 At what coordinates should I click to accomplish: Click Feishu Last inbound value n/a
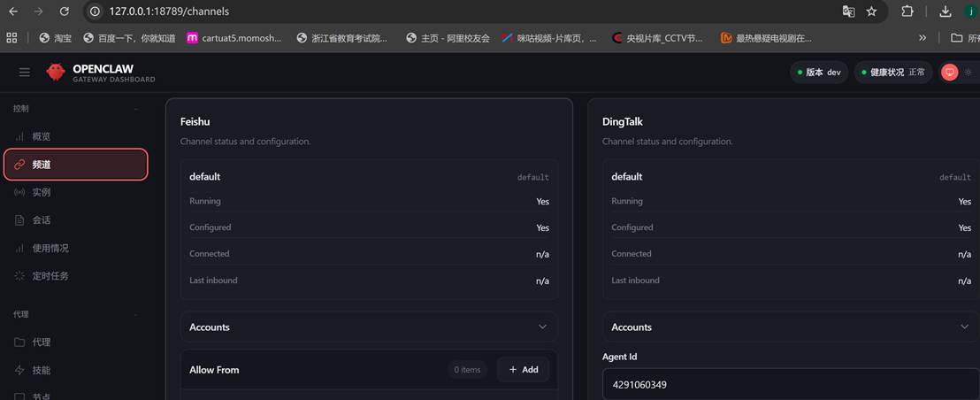pyautogui.click(x=542, y=281)
